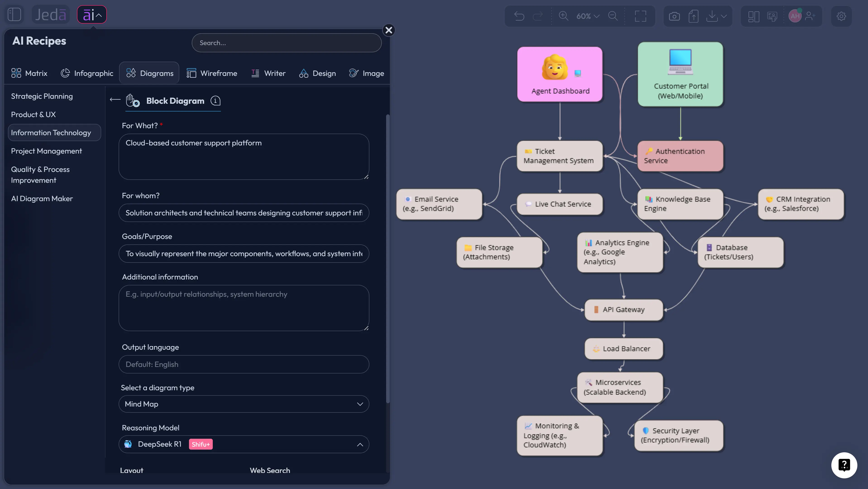868x489 pixels.
Task: Select Project Management category
Action: click(x=46, y=151)
